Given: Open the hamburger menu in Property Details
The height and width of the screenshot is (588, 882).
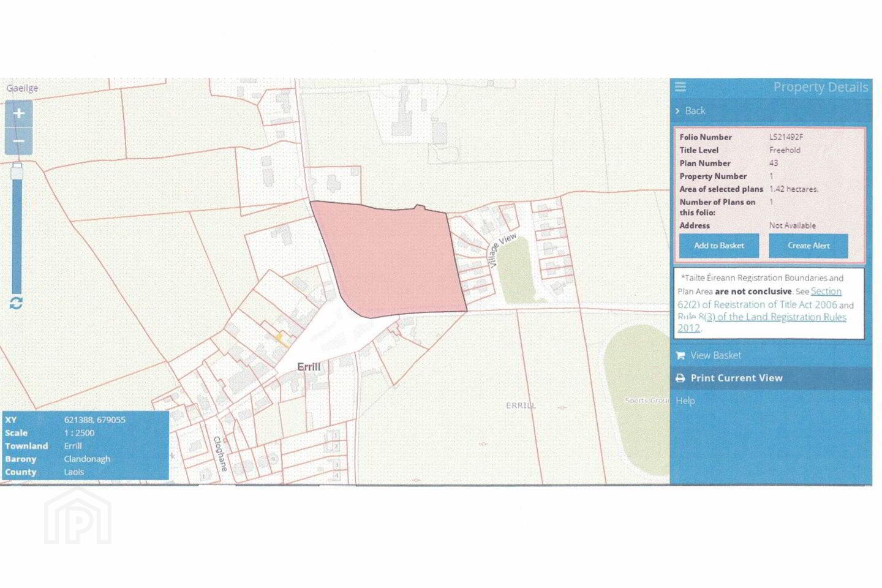Looking at the screenshot, I should (x=680, y=86).
